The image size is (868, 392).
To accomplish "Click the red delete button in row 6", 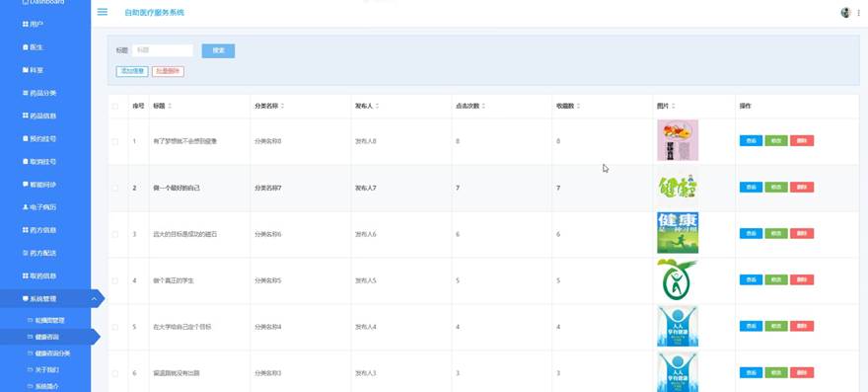I will [x=802, y=372].
